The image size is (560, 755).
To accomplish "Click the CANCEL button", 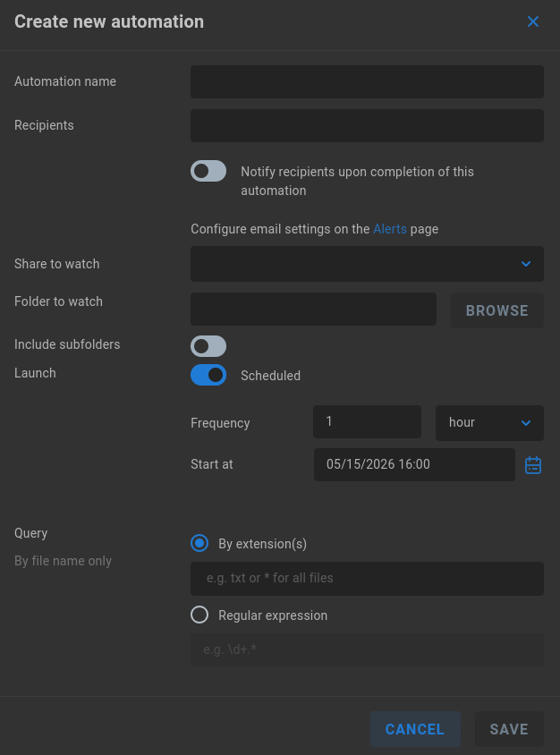I will point(415,729).
